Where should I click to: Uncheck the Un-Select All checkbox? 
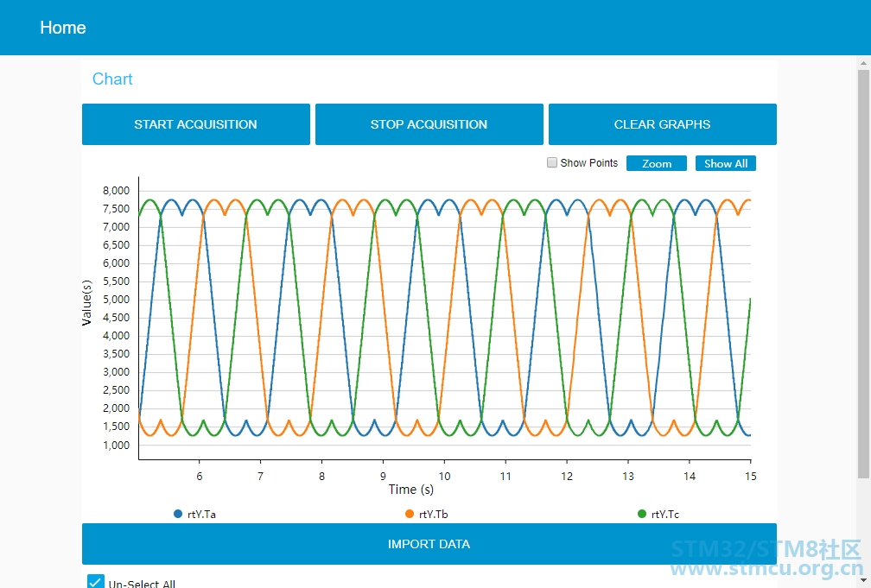[96, 582]
